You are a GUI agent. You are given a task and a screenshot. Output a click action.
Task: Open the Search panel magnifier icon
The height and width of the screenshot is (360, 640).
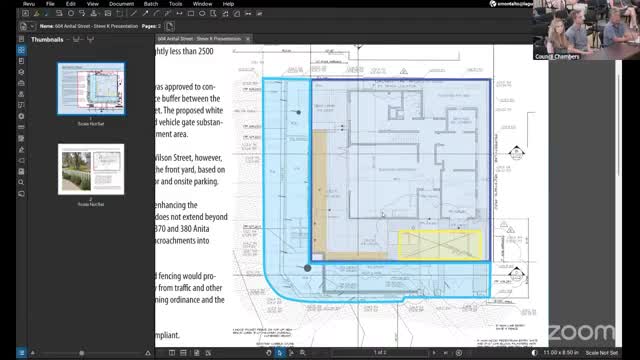coord(21,182)
